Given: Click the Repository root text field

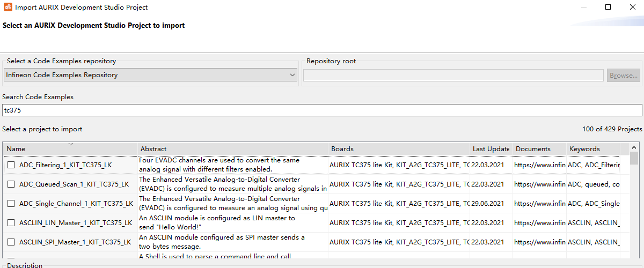Looking at the screenshot, I should click(x=453, y=76).
